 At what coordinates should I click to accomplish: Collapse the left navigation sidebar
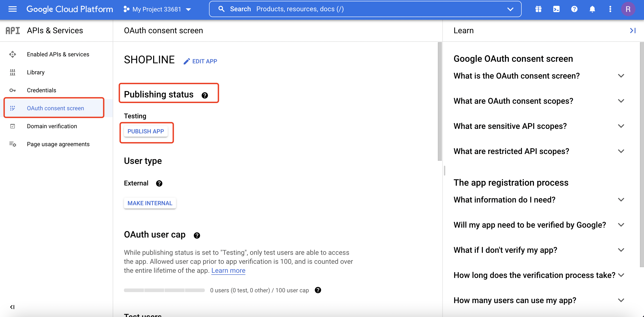[x=12, y=307]
